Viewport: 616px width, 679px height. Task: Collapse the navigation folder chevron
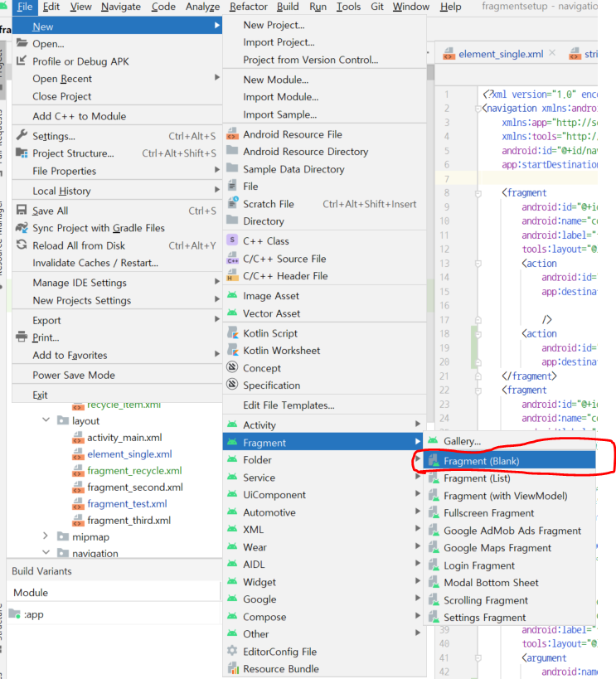click(46, 552)
